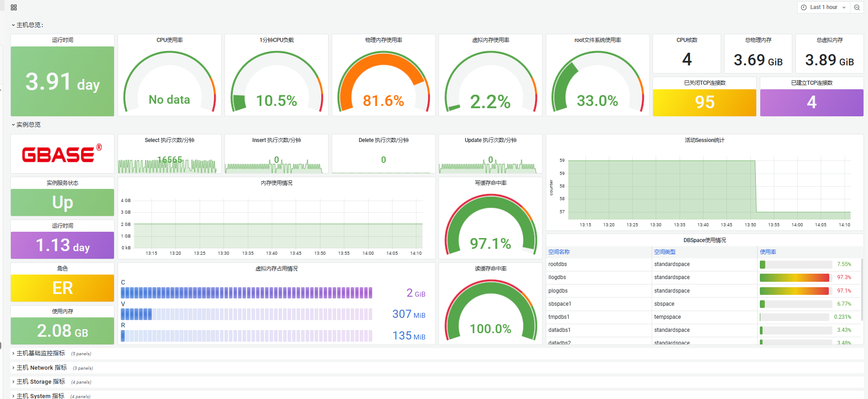Expand the 主机基础监控指标 row
Image resolution: width=868 pixels, height=399 pixels.
click(41, 353)
